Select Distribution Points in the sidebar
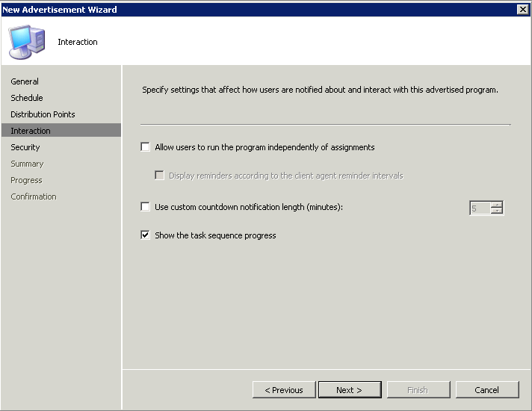The width and height of the screenshot is (532, 411). [43, 114]
